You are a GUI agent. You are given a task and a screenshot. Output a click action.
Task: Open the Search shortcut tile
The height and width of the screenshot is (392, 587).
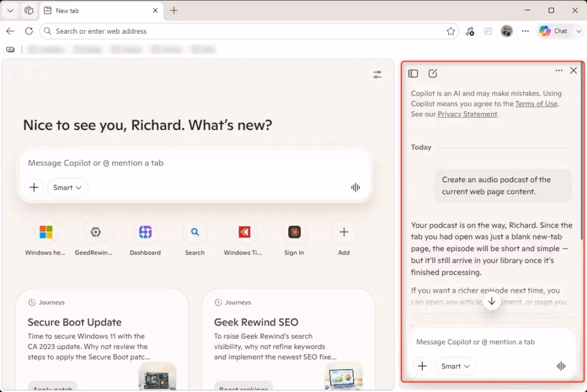[x=195, y=238]
